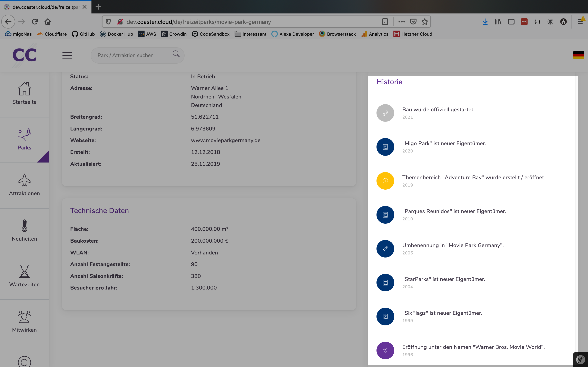Open page actions three-dots menu
Viewport: 588px width, 367px height.
401,22
